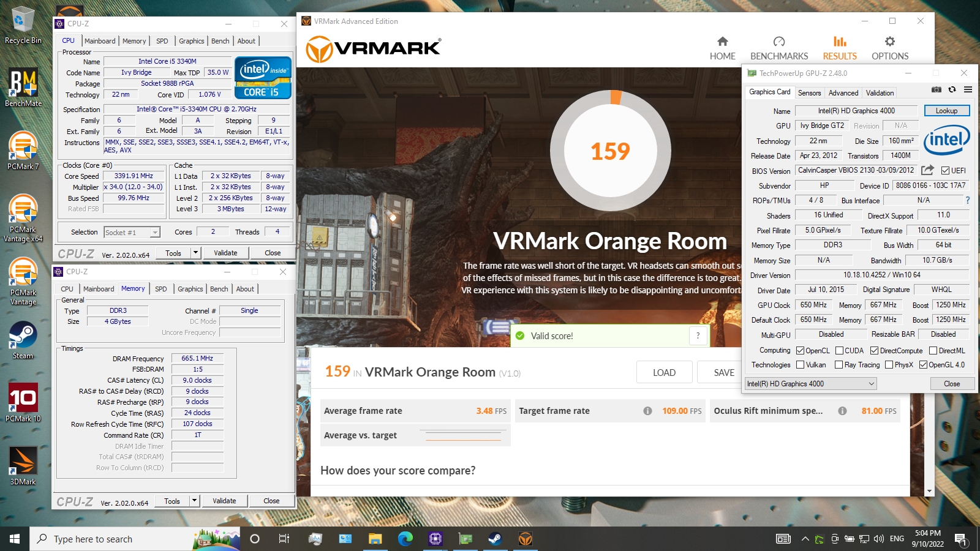Image resolution: width=980 pixels, height=551 pixels.
Task: Expand Tools dropdown arrow in upper CPU-Z
Action: pos(195,253)
